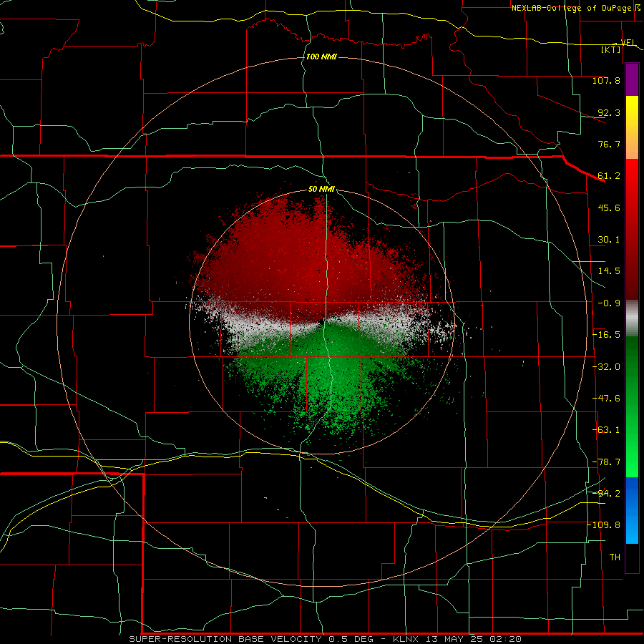Click the 45.6 scale value

(x=609, y=208)
